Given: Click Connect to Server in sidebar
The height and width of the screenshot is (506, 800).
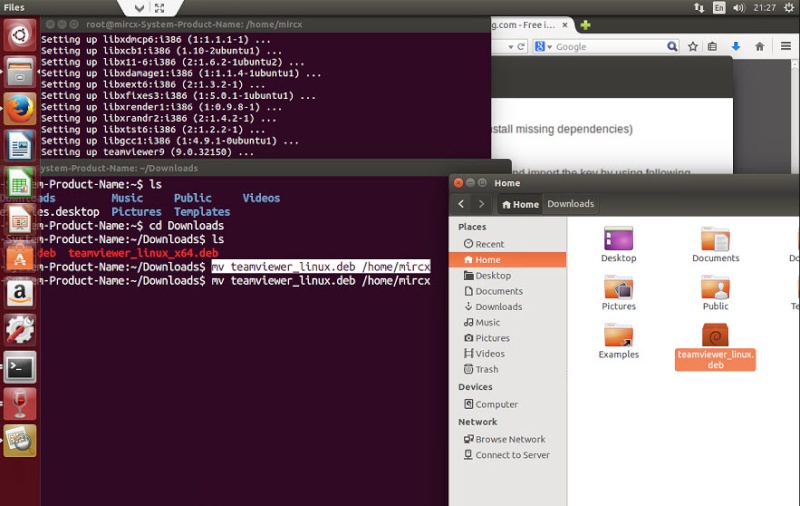Looking at the screenshot, I should click(508, 455).
